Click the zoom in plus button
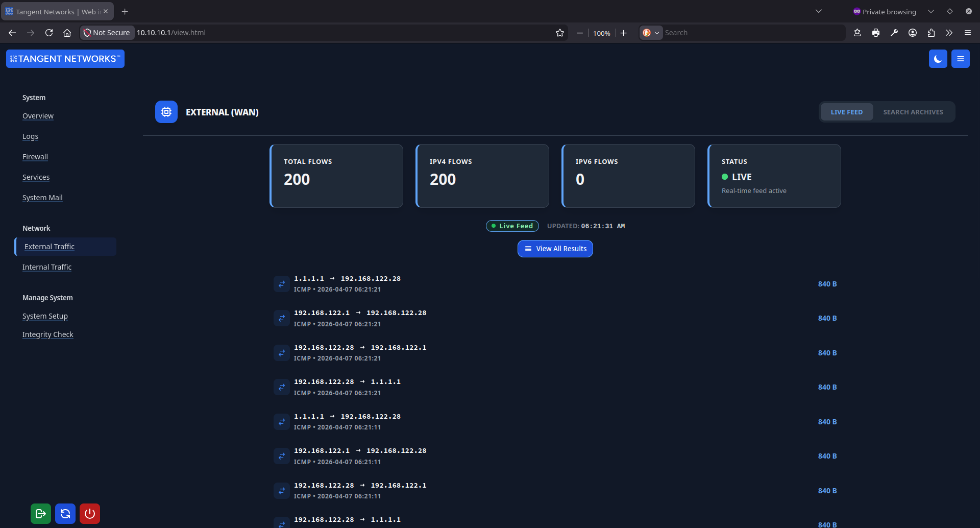The image size is (980, 528). [x=623, y=33]
